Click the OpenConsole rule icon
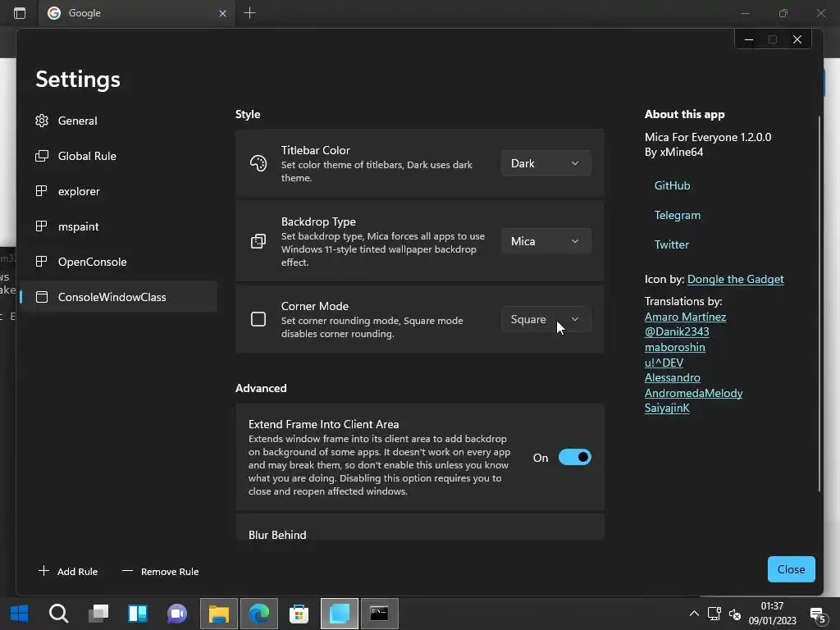 click(41, 262)
